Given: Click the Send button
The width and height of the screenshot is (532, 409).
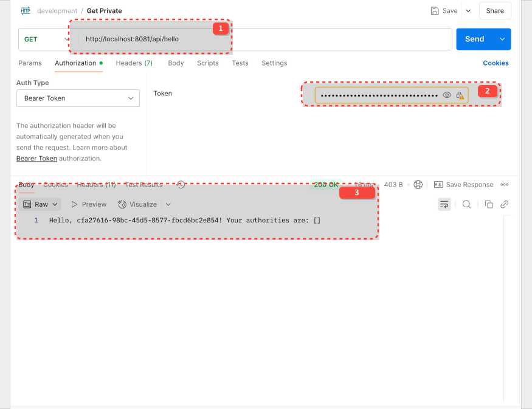Looking at the screenshot, I should tap(474, 39).
